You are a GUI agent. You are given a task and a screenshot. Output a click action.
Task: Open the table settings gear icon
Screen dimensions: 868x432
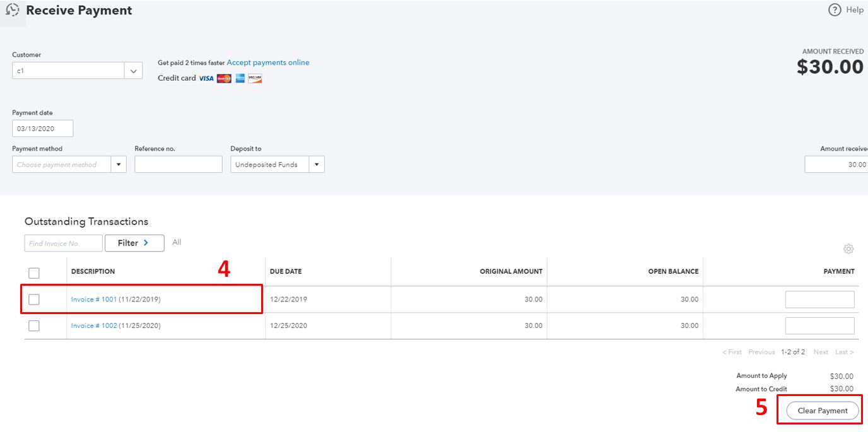[x=848, y=248]
